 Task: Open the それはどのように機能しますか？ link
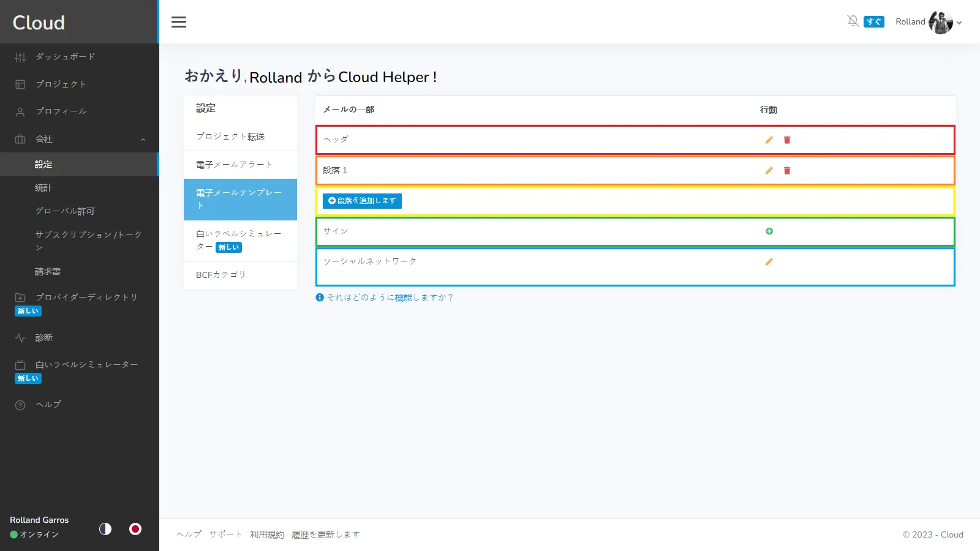389,298
